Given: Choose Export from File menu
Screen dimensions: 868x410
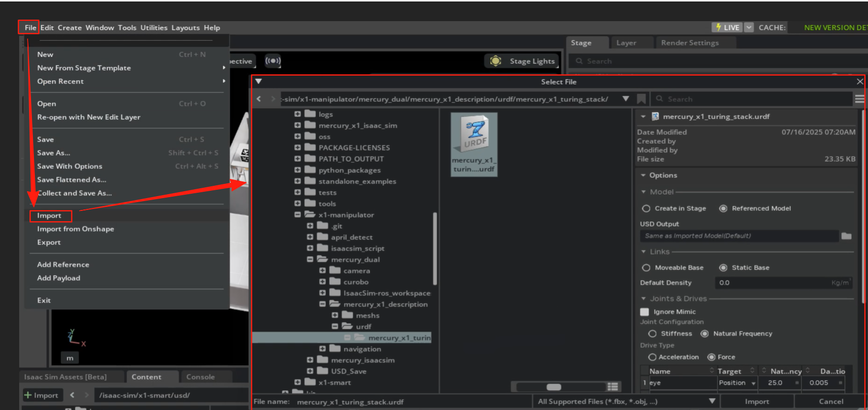Looking at the screenshot, I should coord(49,242).
